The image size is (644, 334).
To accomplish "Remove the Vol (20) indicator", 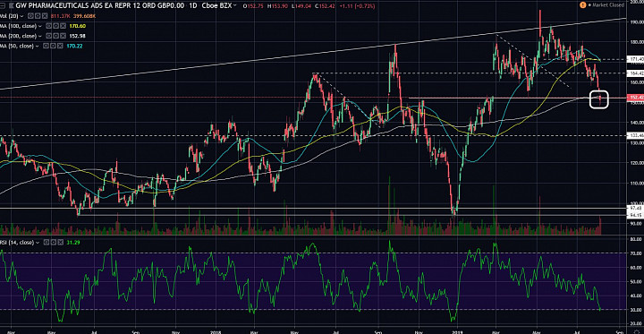I will tap(45, 16).
